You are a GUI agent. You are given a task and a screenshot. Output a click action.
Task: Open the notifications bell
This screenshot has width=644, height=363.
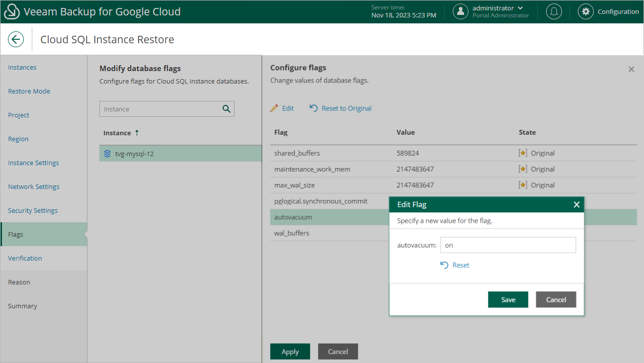click(x=554, y=11)
